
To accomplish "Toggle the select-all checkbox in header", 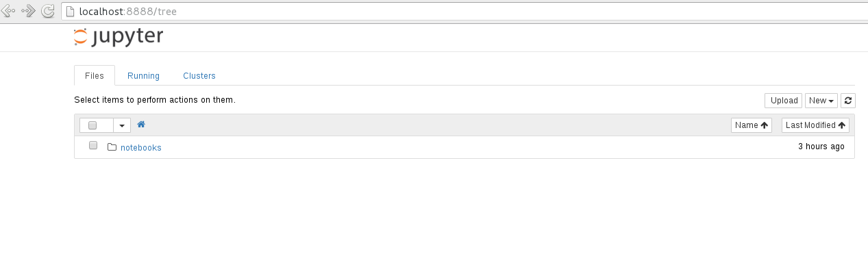I will pyautogui.click(x=92, y=125).
